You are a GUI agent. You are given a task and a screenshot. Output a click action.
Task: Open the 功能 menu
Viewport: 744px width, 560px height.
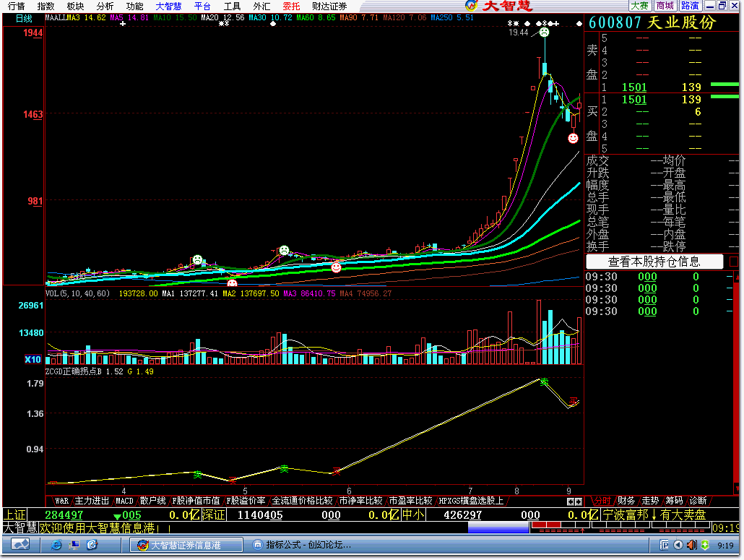(x=135, y=7)
